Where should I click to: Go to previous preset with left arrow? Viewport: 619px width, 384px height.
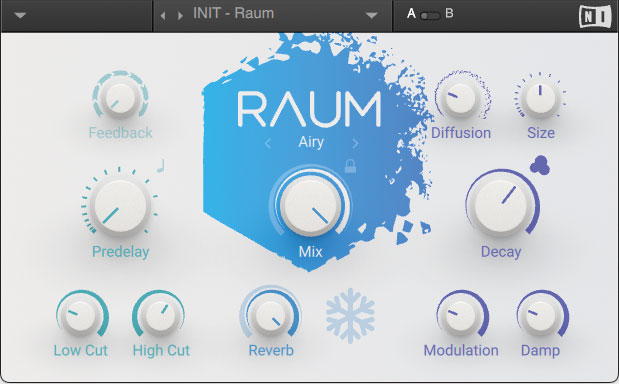[x=163, y=16]
